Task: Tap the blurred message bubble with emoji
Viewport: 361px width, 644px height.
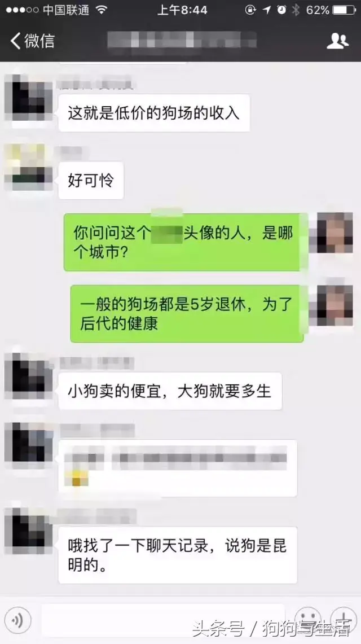Action: pos(178,468)
